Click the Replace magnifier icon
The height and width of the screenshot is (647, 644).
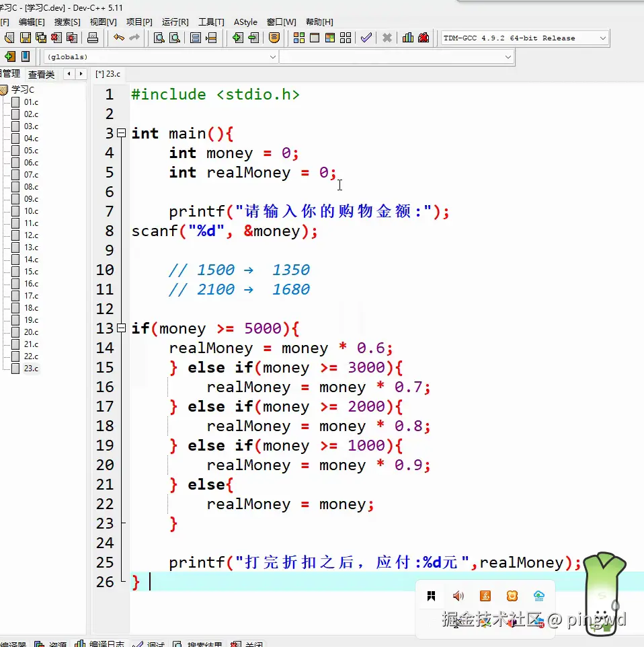[x=175, y=38]
